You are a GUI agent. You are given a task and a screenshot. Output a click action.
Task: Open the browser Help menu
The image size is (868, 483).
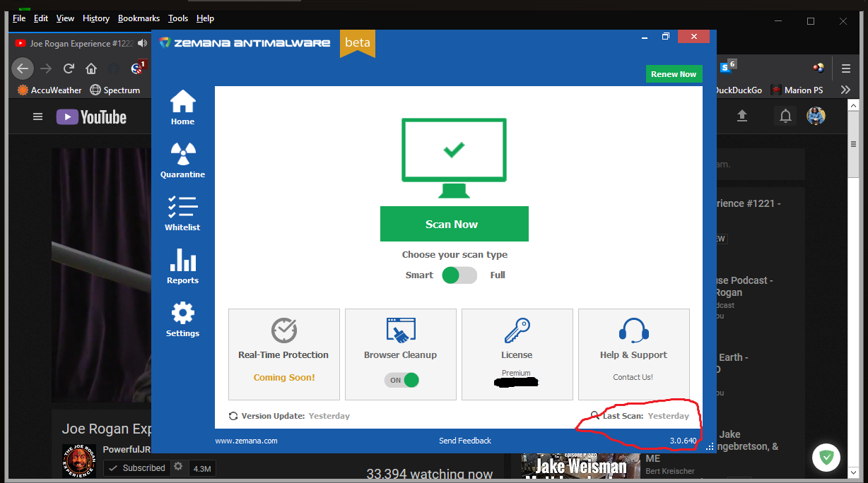(205, 18)
